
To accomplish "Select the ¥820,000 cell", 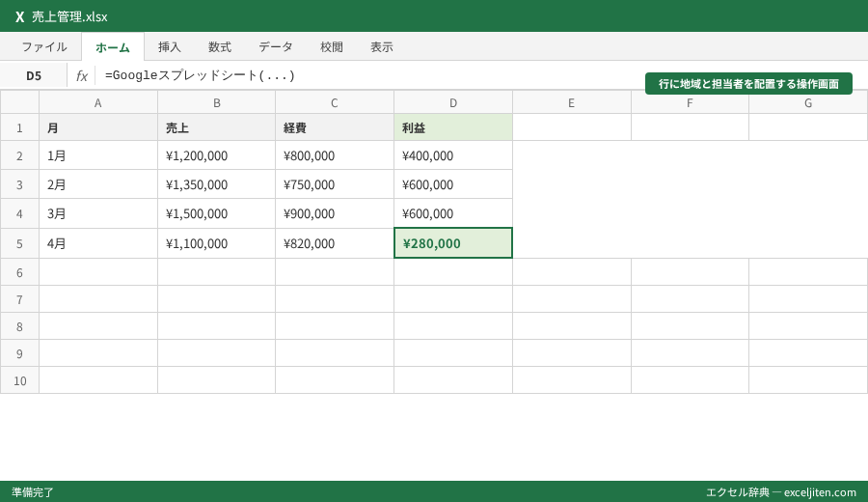I will coord(335,243).
